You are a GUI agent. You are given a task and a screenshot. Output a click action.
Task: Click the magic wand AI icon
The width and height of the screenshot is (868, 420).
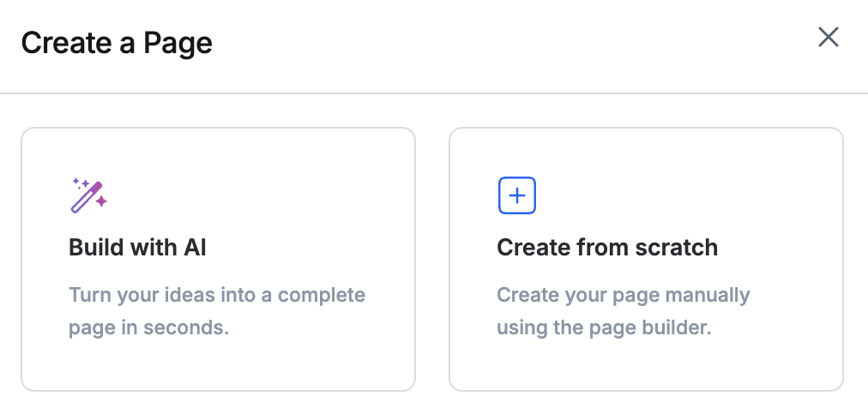point(87,196)
